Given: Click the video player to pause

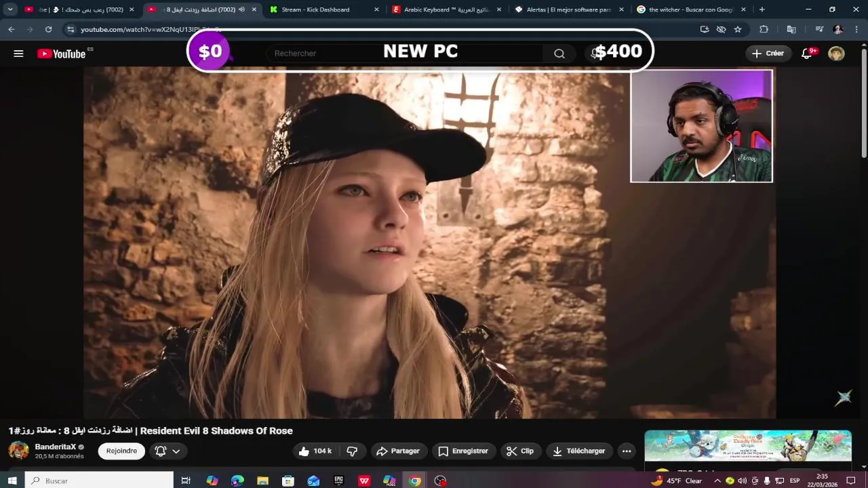Looking at the screenshot, I should 430,243.
